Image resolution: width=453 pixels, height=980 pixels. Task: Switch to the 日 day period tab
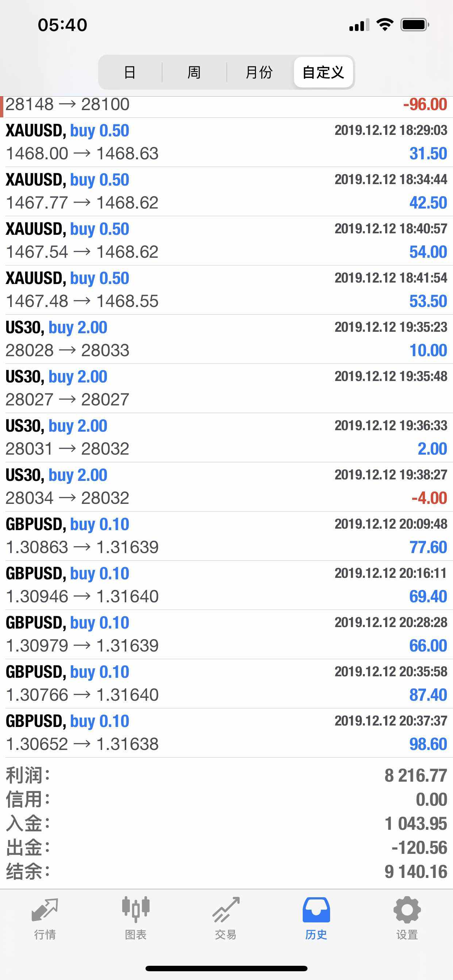pos(130,72)
